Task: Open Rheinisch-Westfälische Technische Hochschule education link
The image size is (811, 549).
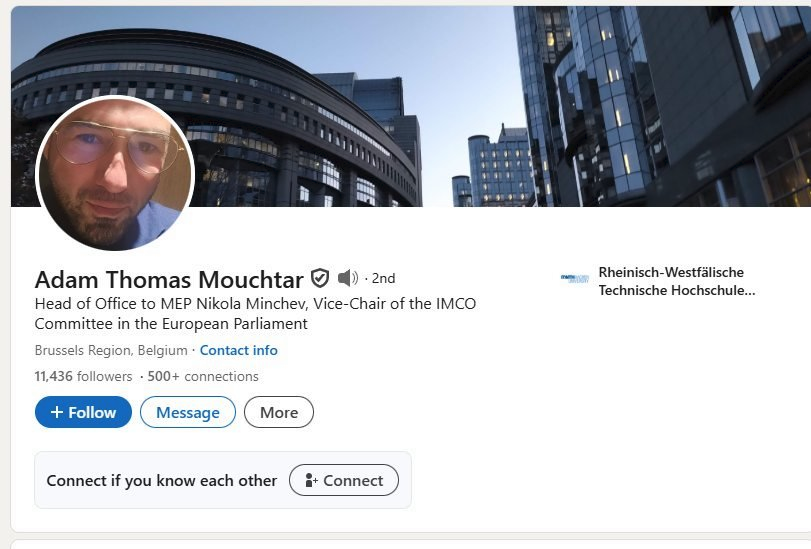Action: [x=675, y=281]
